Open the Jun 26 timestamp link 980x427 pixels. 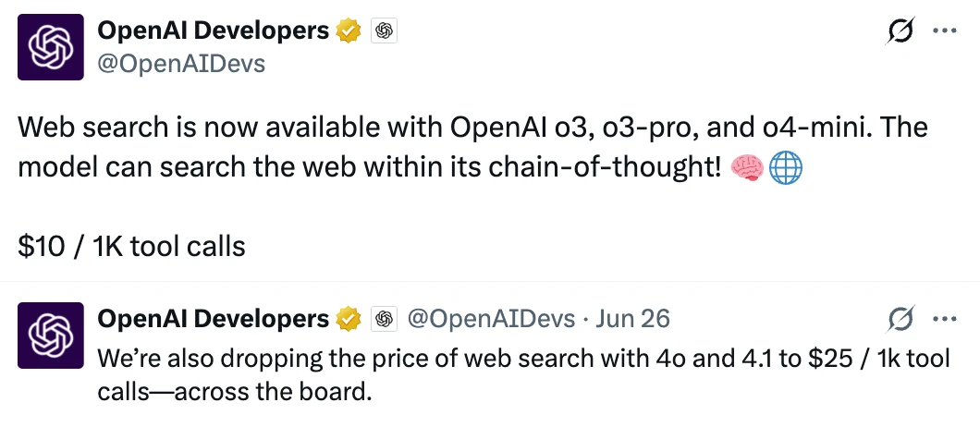coord(631,319)
